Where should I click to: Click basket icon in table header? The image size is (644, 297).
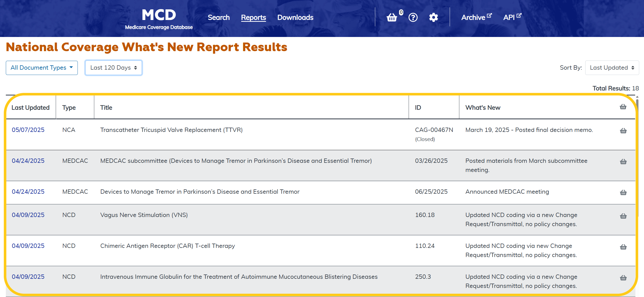623,107
